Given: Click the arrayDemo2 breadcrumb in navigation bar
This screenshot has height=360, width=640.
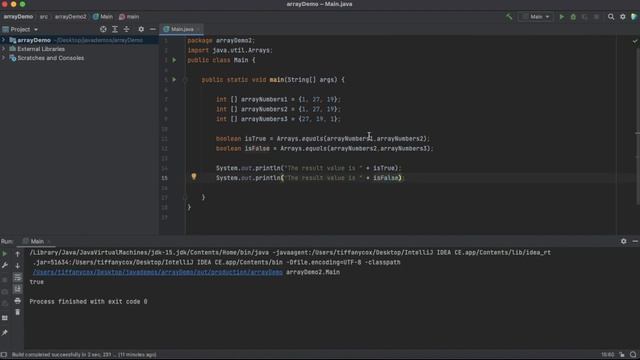Looking at the screenshot, I should point(71,17).
